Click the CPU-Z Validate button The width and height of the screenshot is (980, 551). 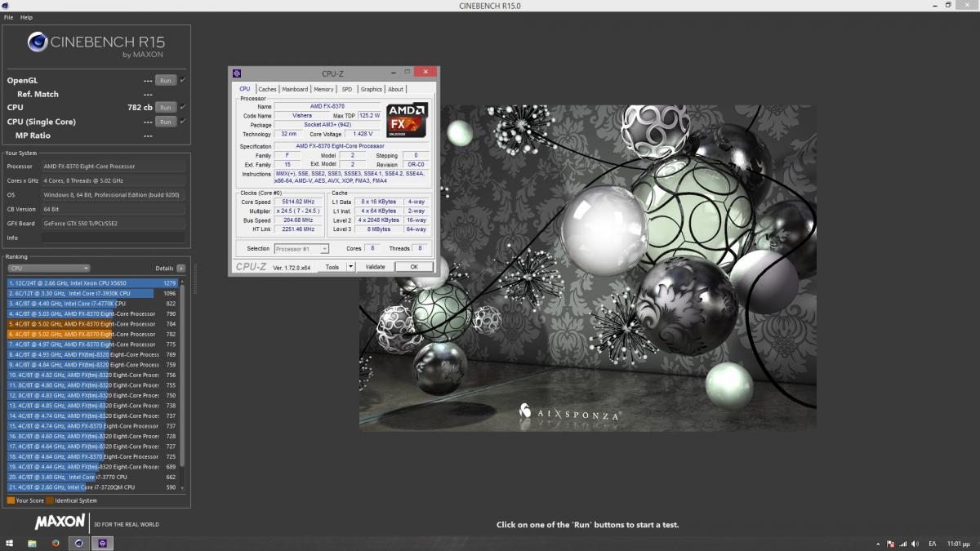click(375, 267)
